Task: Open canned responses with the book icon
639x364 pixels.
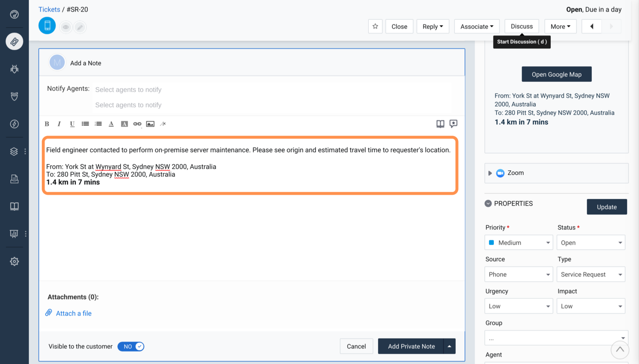Action: click(440, 124)
